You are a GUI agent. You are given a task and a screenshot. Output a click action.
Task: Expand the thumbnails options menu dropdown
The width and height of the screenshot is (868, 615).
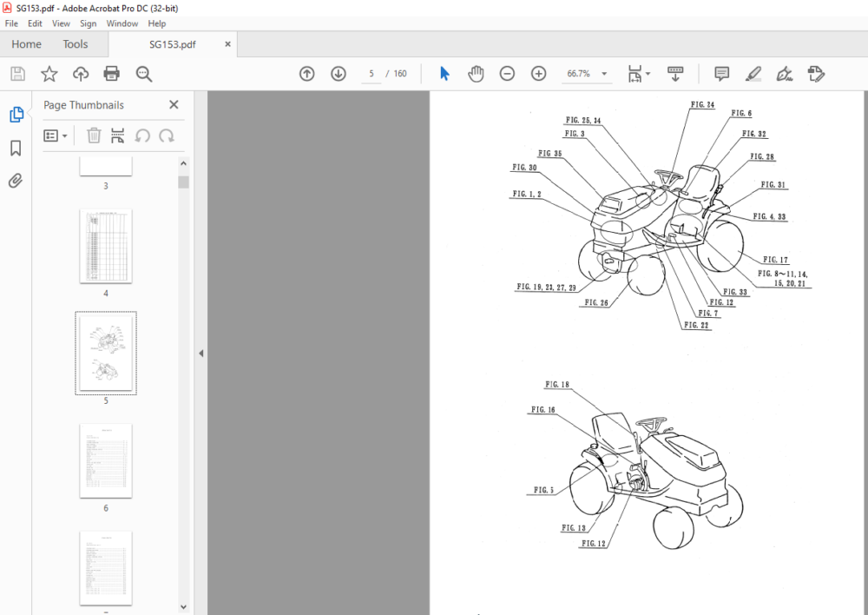pyautogui.click(x=56, y=136)
